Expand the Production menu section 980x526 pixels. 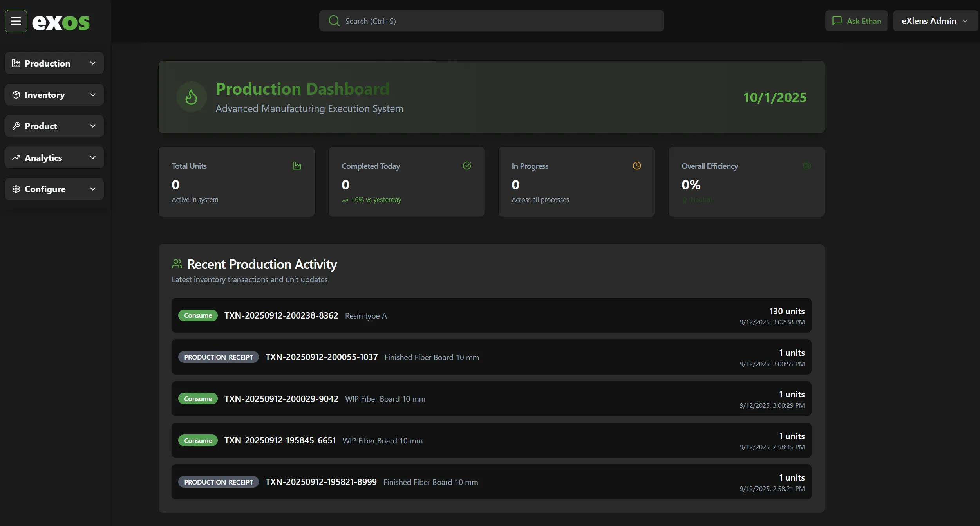pyautogui.click(x=93, y=63)
